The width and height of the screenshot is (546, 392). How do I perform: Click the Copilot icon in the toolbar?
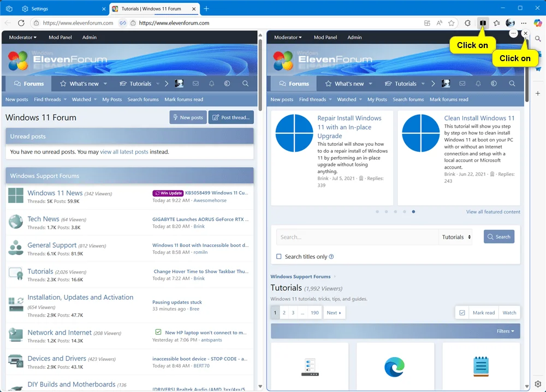(x=538, y=23)
